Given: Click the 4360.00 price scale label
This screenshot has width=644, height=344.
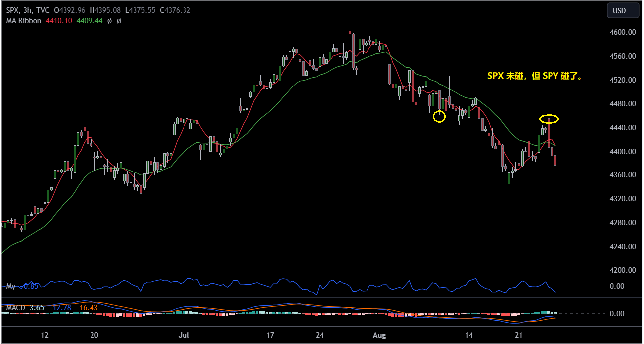Looking at the screenshot, I should coord(622,175).
